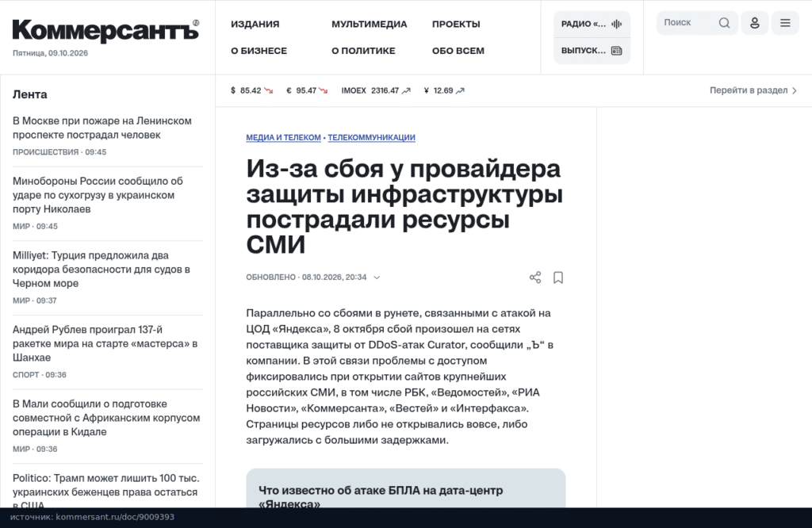Click the Лента heading
Screen dimensions: 812x528
point(29,94)
